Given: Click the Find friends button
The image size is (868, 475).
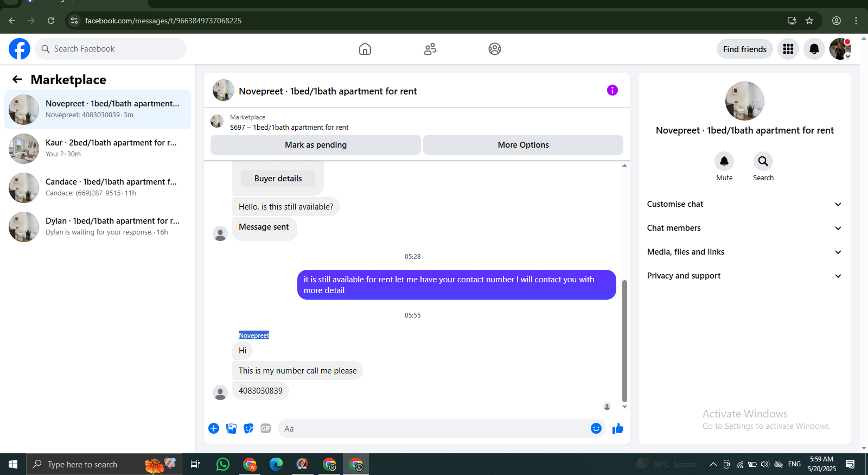Looking at the screenshot, I should (x=745, y=49).
